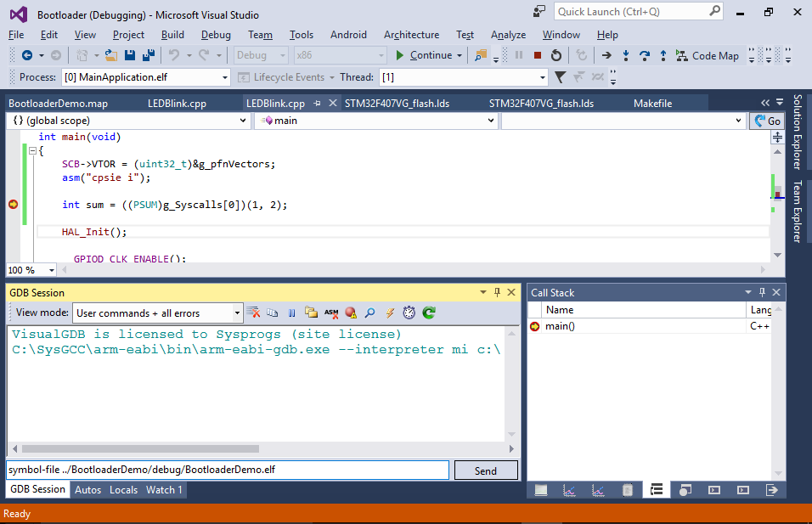Viewport: 812px width, 524px height.
Task: Toggle pin on LEDBlink.cpp tab
Action: pos(317,104)
